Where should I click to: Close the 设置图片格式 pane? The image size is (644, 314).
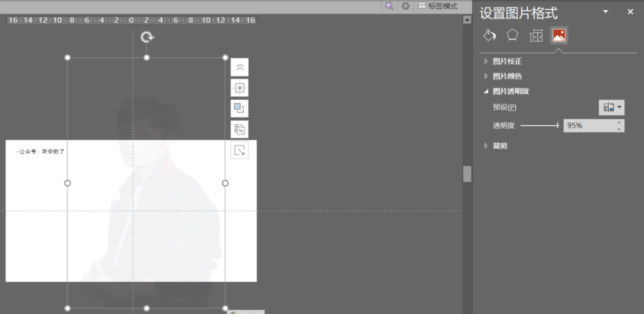(x=630, y=12)
